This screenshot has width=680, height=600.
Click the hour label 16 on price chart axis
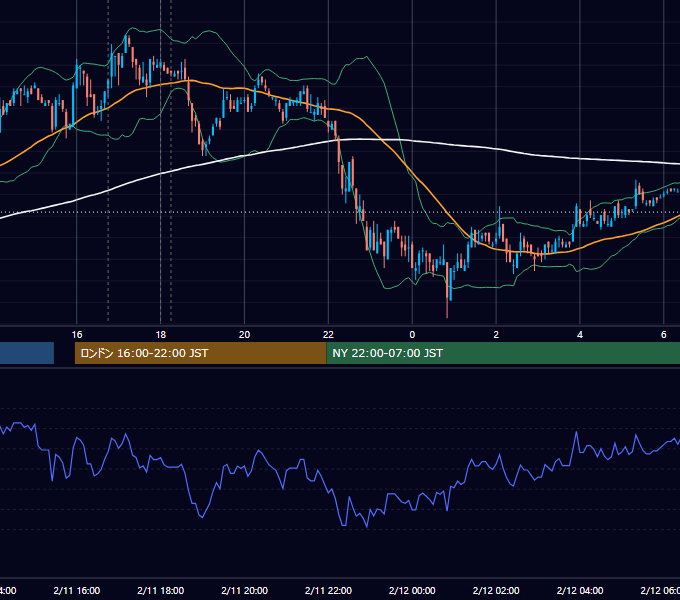(77, 335)
